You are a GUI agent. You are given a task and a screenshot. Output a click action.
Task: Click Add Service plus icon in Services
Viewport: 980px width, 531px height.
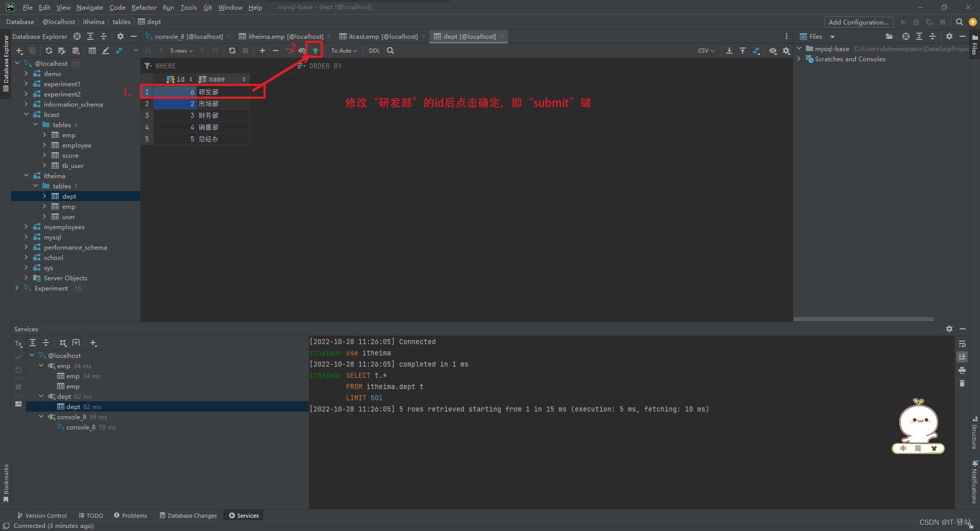coord(93,343)
